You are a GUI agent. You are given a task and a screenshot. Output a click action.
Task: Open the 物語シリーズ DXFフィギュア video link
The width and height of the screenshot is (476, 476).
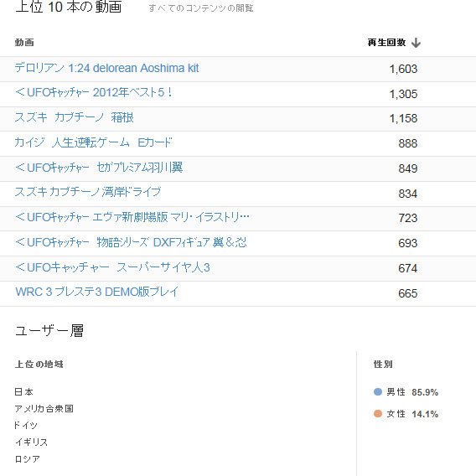[x=131, y=242]
